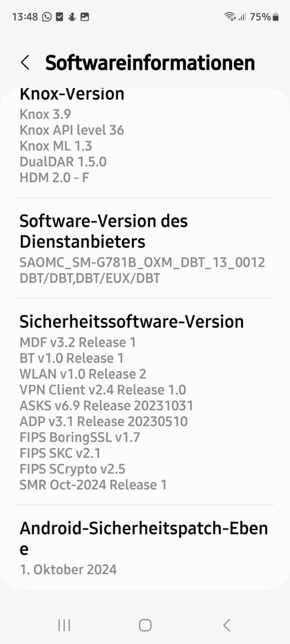
Task: Tap the 1. Oktober 2024 patch date
Action: [x=68, y=569]
